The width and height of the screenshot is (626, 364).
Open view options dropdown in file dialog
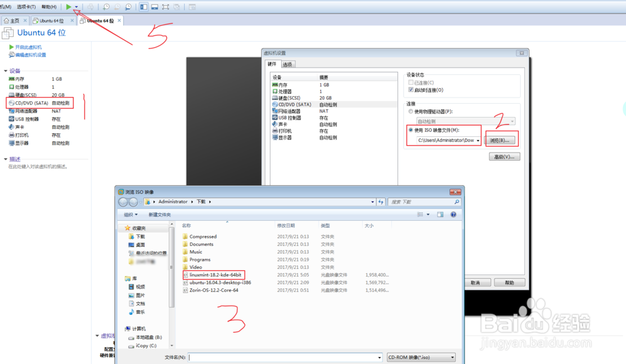(x=428, y=215)
